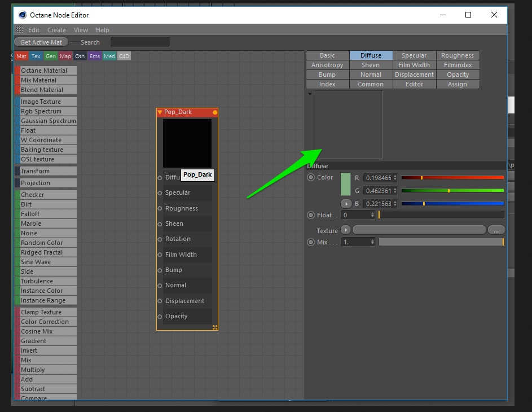Click the Bump input port on node

[x=160, y=270]
